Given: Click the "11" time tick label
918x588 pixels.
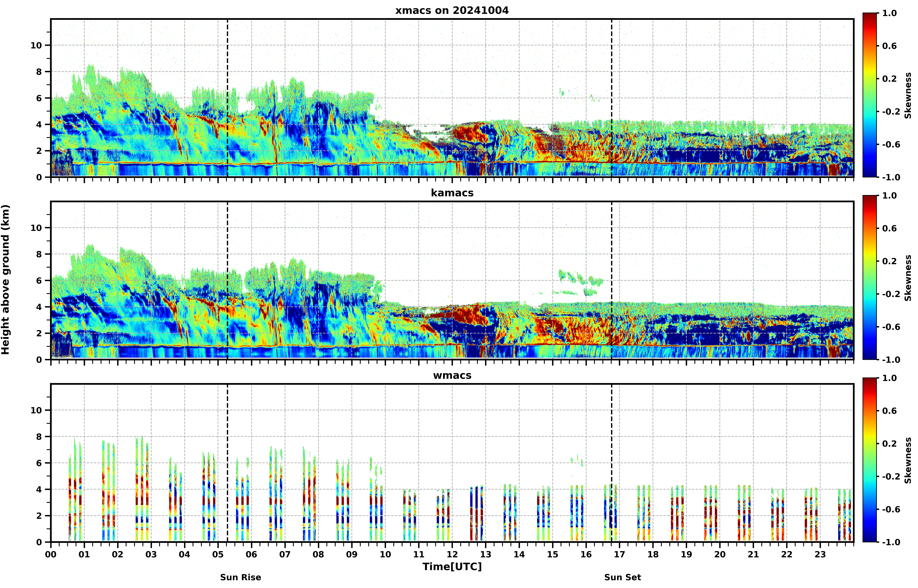Looking at the screenshot, I should (419, 554).
